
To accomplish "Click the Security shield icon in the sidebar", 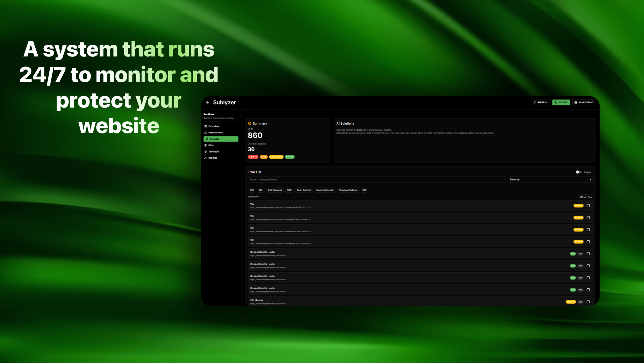I will [x=207, y=138].
